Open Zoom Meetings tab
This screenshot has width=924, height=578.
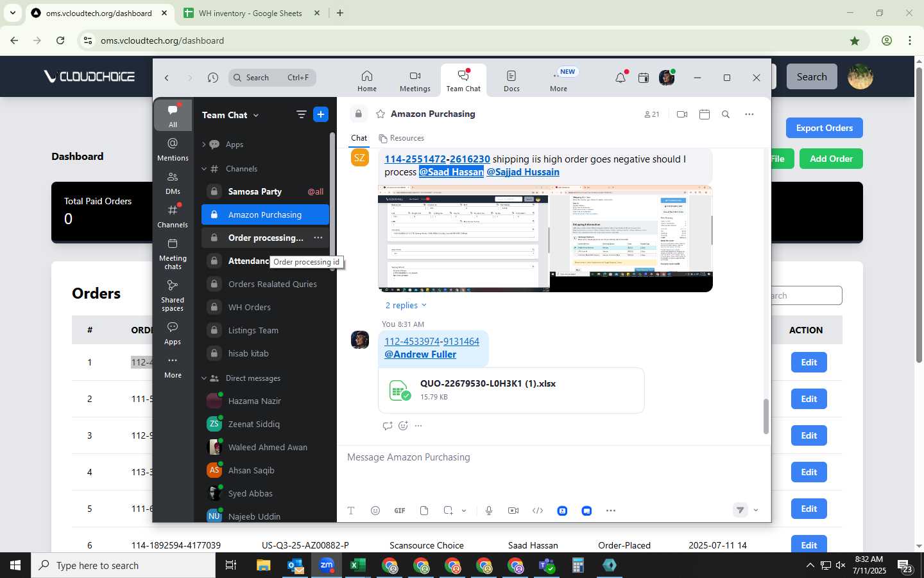(415, 81)
